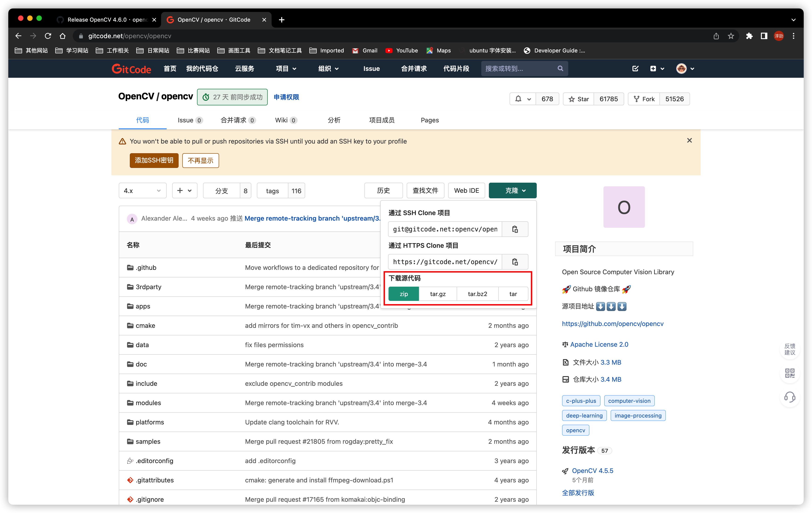
Task: Open the 4.x branch dropdown
Action: point(142,191)
